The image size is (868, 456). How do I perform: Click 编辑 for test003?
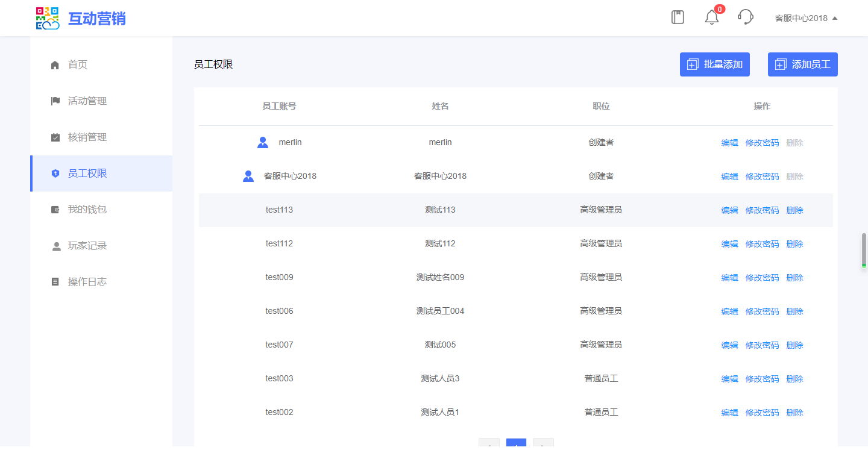click(730, 379)
